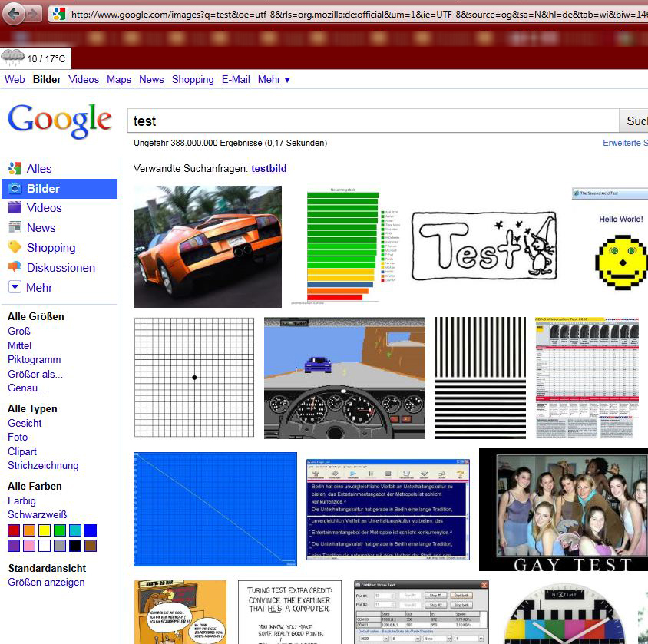Screen dimensions: 648x644
Task: Click the film icon next to Videos
Action: click(x=15, y=207)
